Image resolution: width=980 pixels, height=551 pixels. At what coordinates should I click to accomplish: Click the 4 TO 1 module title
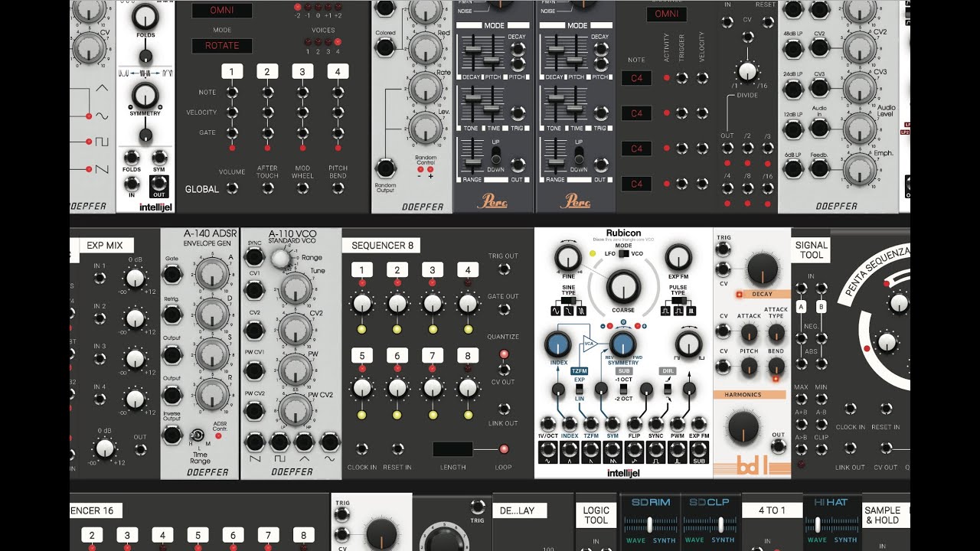point(772,510)
